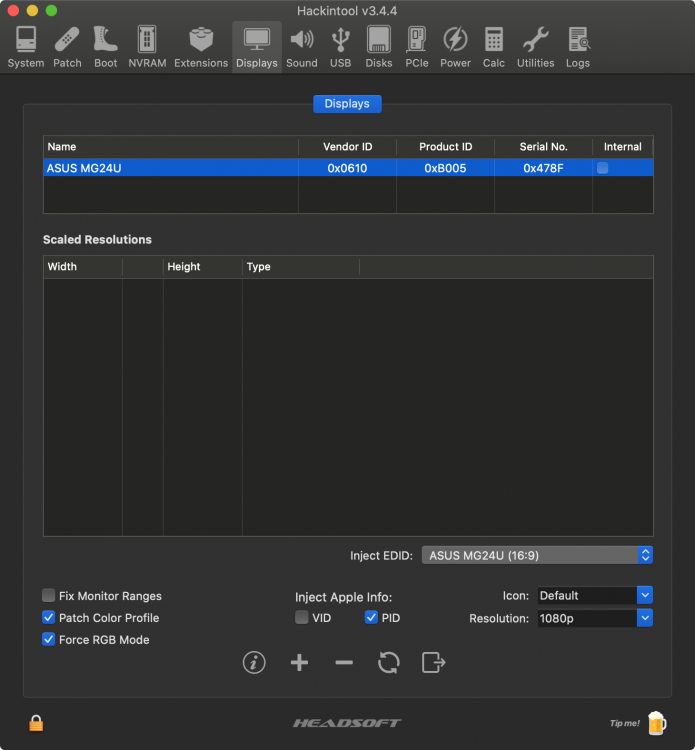The image size is (695, 750).
Task: Select the ASUS MG24U display row
Action: point(348,168)
